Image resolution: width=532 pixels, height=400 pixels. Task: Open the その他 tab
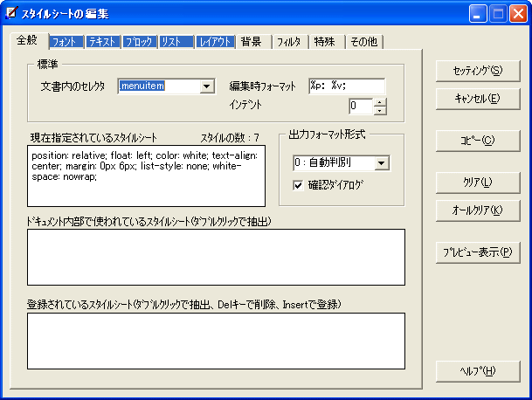pyautogui.click(x=364, y=42)
